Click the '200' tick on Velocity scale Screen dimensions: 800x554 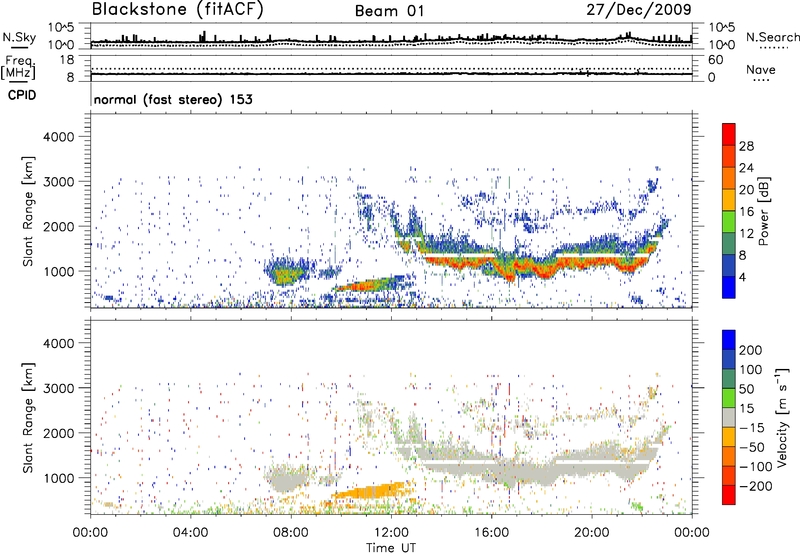coord(751,350)
